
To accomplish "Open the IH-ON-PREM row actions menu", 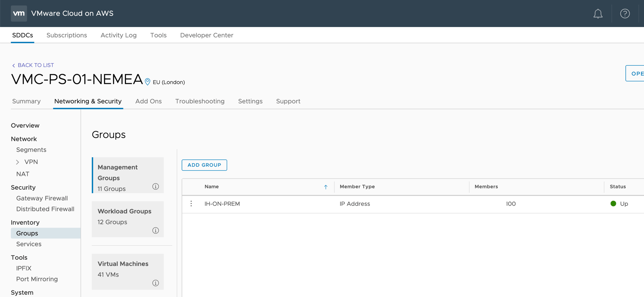I will point(191,204).
